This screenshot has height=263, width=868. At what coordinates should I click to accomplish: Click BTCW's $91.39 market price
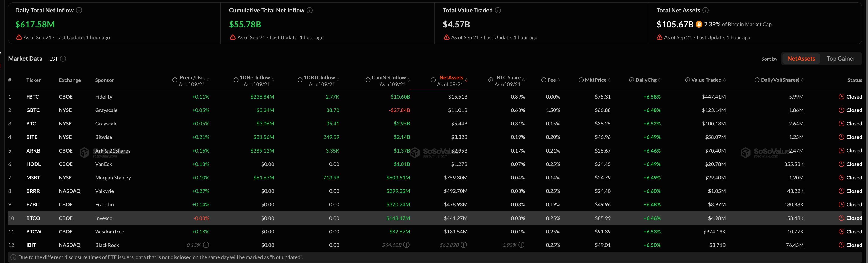[x=603, y=232]
